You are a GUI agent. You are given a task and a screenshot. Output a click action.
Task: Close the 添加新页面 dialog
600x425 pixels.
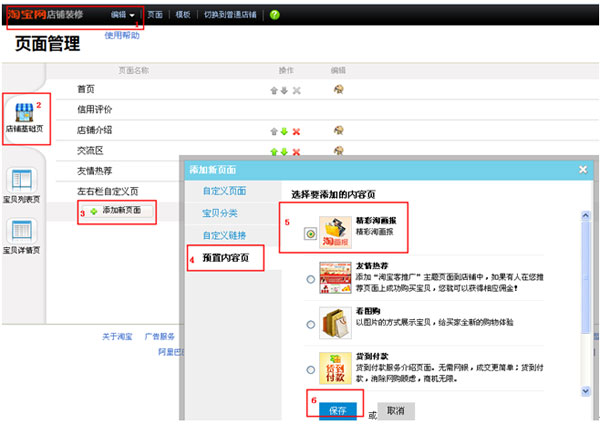583,169
